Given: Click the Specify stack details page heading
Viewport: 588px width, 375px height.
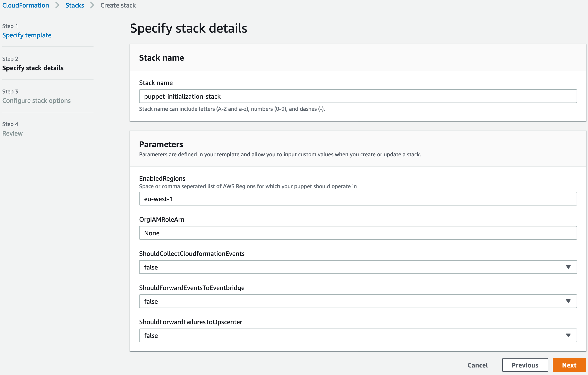Looking at the screenshot, I should pyautogui.click(x=189, y=28).
